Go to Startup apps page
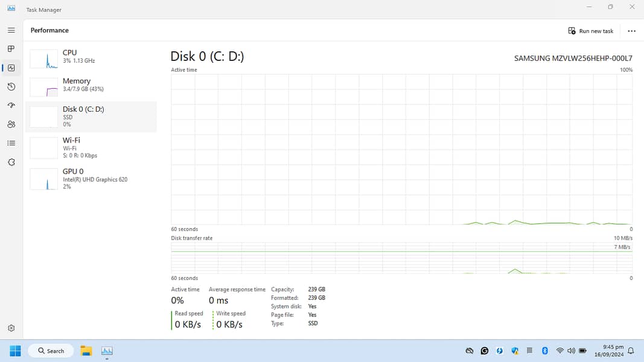This screenshot has height=362, width=644. [11, 106]
